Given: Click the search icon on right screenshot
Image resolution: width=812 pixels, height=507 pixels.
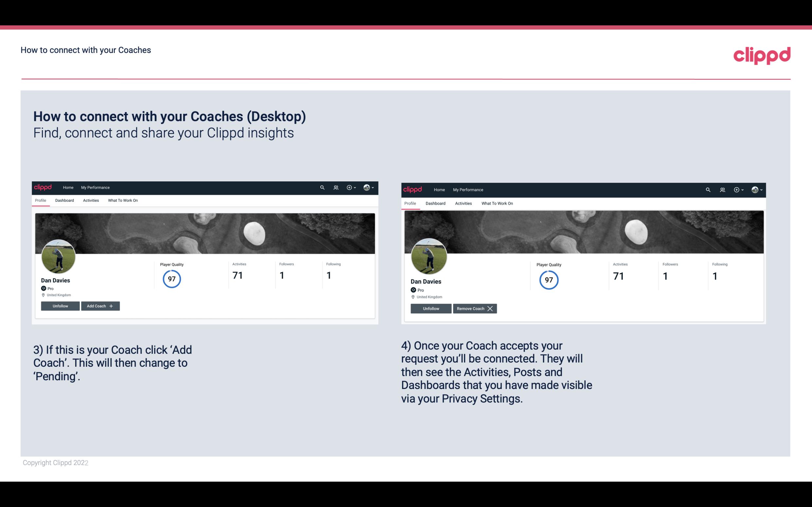Looking at the screenshot, I should click(708, 189).
